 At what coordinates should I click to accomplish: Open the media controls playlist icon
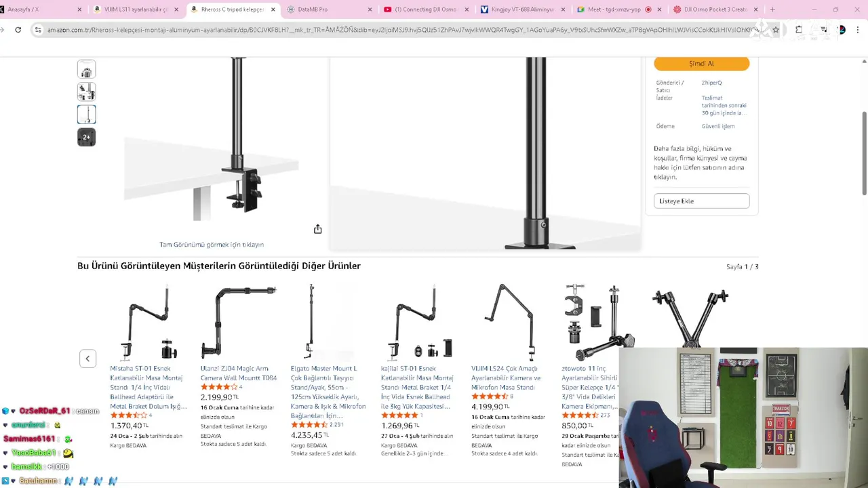click(823, 30)
